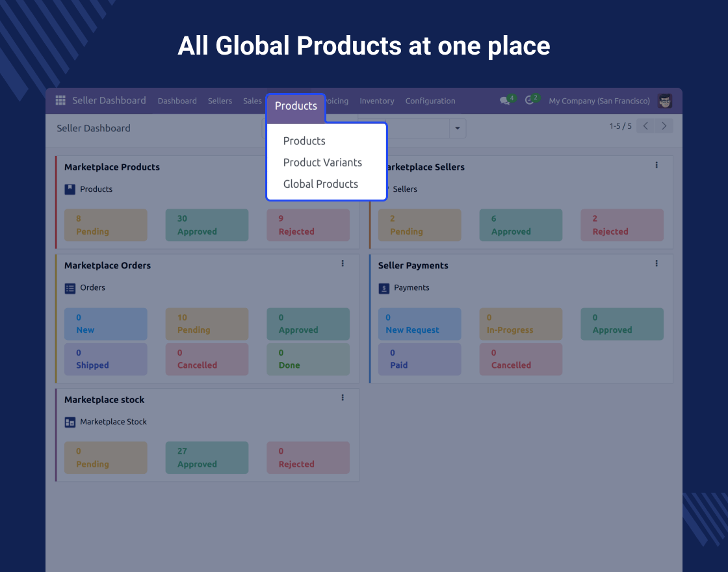Click the Seller Payments card title
This screenshot has width=728, height=572.
point(413,266)
